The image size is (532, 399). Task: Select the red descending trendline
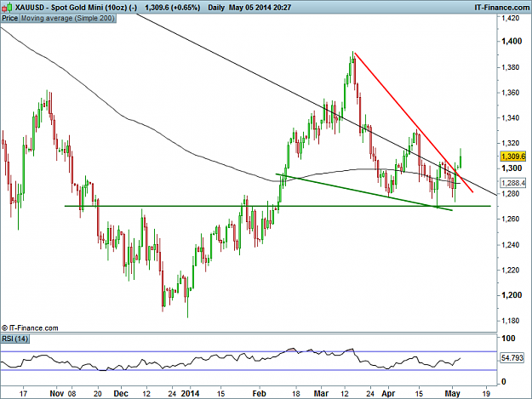tap(413, 123)
